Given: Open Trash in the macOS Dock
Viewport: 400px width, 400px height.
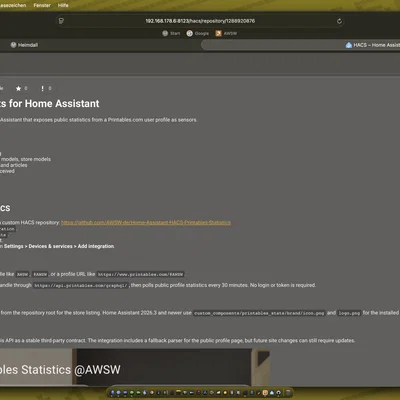Looking at the screenshot, I should tap(288, 392).
